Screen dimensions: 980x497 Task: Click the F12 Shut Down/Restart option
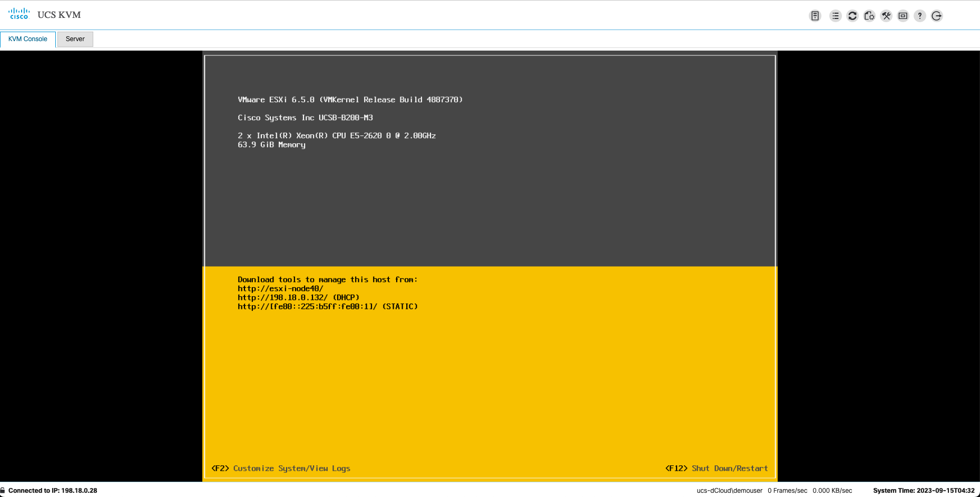point(717,468)
